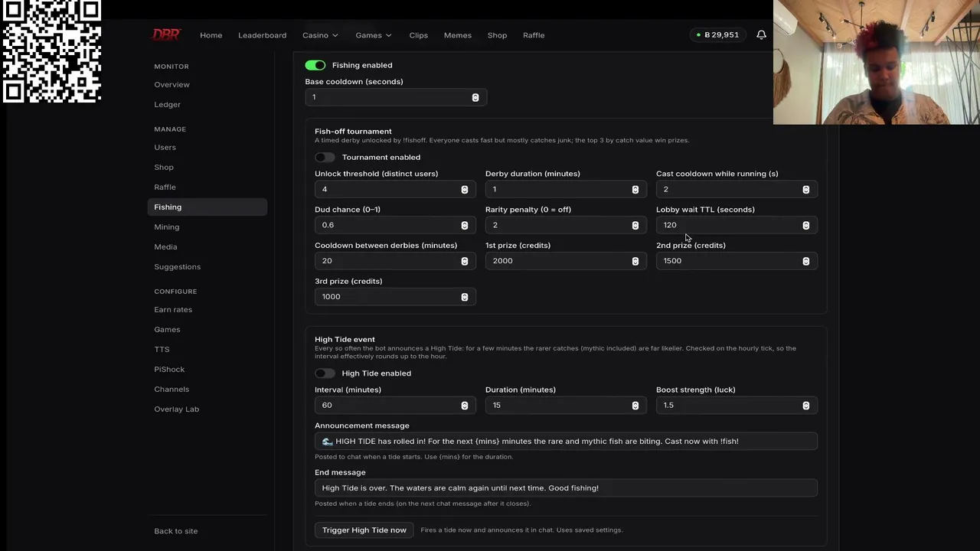Open Channels configuration
The image size is (980, 551).
[x=207, y=389]
